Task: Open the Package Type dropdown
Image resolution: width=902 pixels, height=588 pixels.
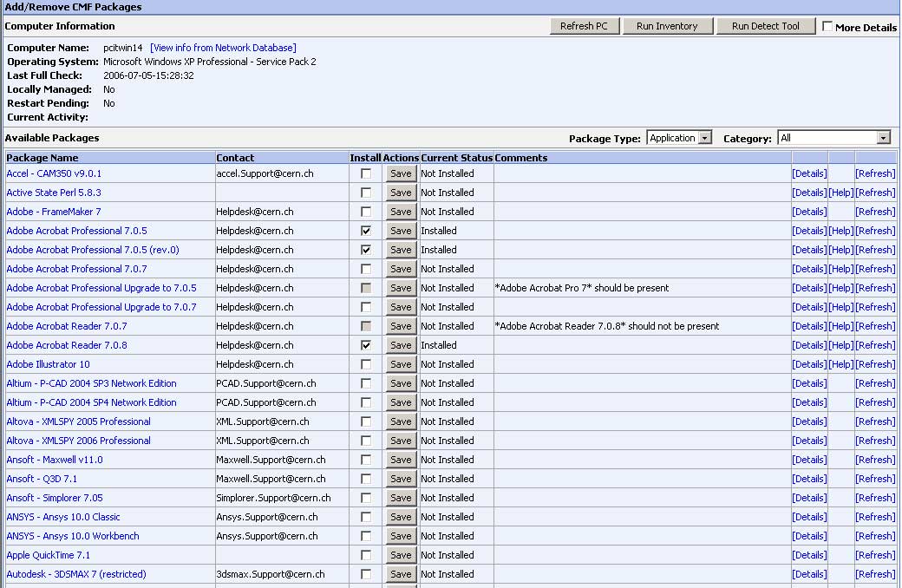Action: [x=679, y=138]
